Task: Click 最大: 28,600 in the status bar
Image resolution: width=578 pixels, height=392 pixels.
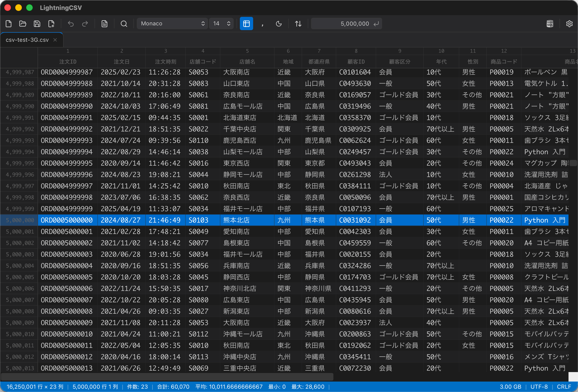Action: pyautogui.click(x=308, y=387)
